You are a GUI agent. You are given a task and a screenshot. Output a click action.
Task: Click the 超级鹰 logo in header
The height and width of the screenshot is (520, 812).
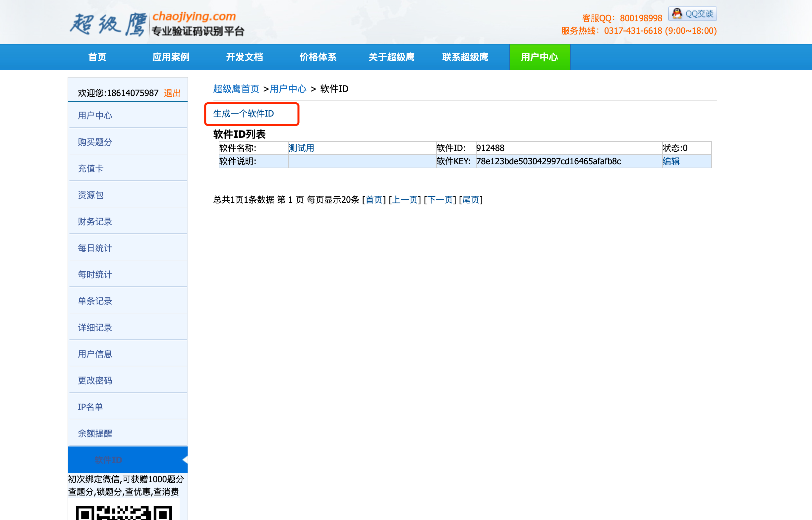coord(108,24)
